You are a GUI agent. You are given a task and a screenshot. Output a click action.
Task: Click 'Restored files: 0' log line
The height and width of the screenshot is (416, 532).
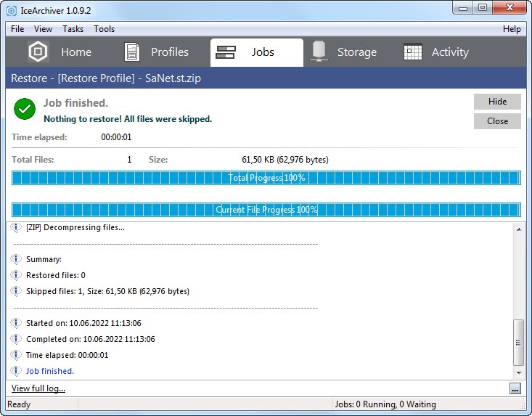56,275
